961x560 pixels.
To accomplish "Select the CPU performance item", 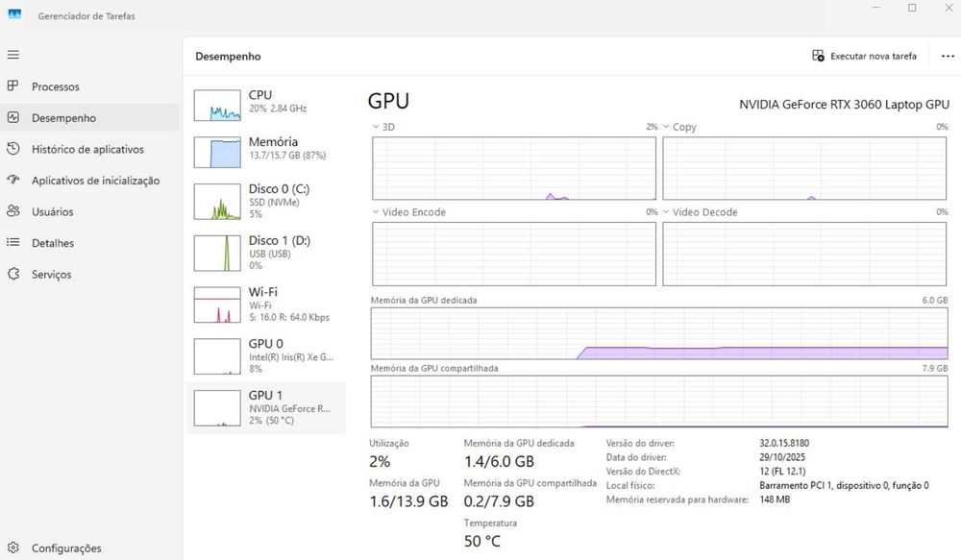I will [266, 105].
